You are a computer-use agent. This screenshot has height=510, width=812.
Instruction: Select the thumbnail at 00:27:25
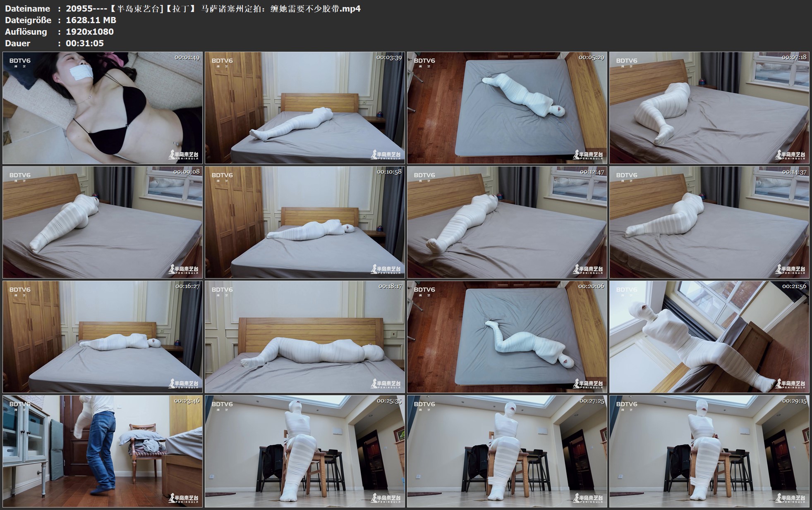[x=507, y=451]
